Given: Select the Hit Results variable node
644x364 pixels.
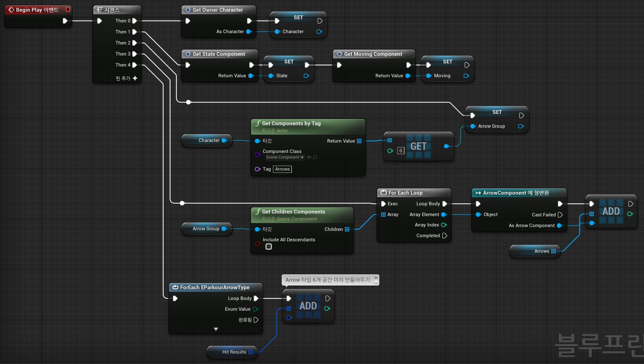Looking at the screenshot, I should pyautogui.click(x=233, y=352).
